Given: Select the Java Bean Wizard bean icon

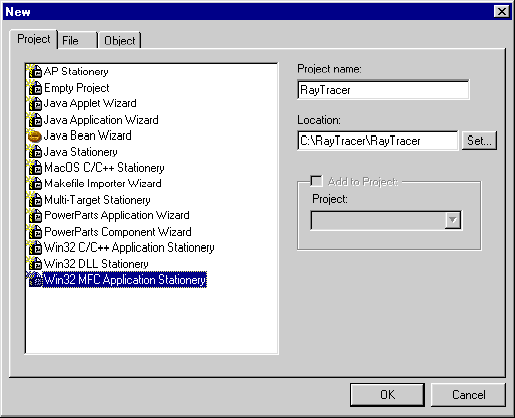Looking at the screenshot, I should [34, 136].
